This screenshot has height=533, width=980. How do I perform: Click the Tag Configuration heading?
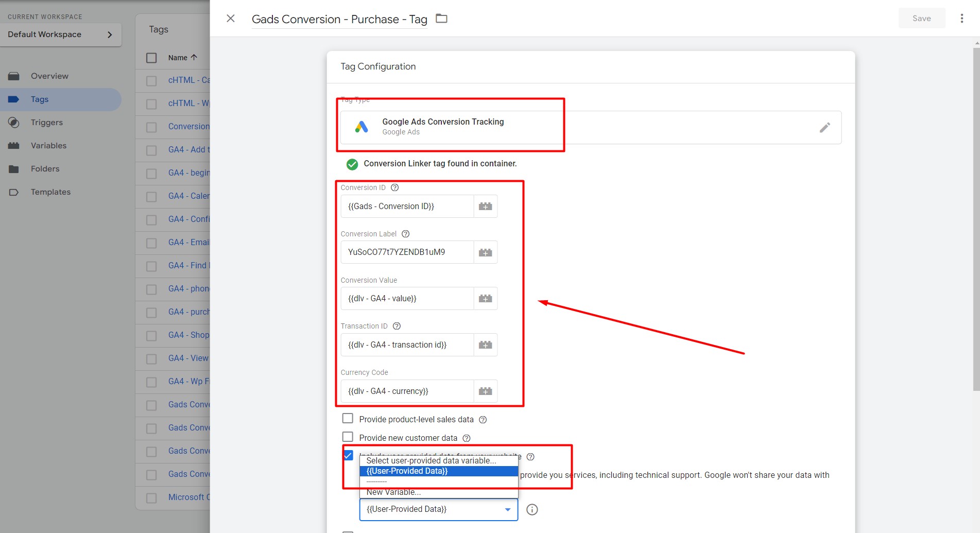coord(378,66)
